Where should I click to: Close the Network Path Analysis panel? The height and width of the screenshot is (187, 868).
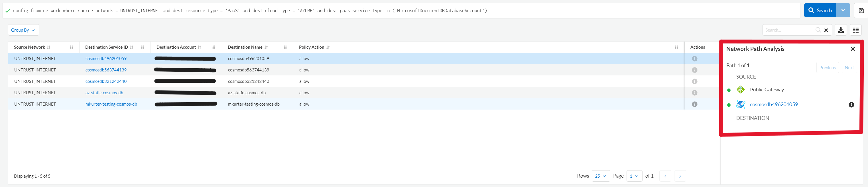[x=853, y=49]
